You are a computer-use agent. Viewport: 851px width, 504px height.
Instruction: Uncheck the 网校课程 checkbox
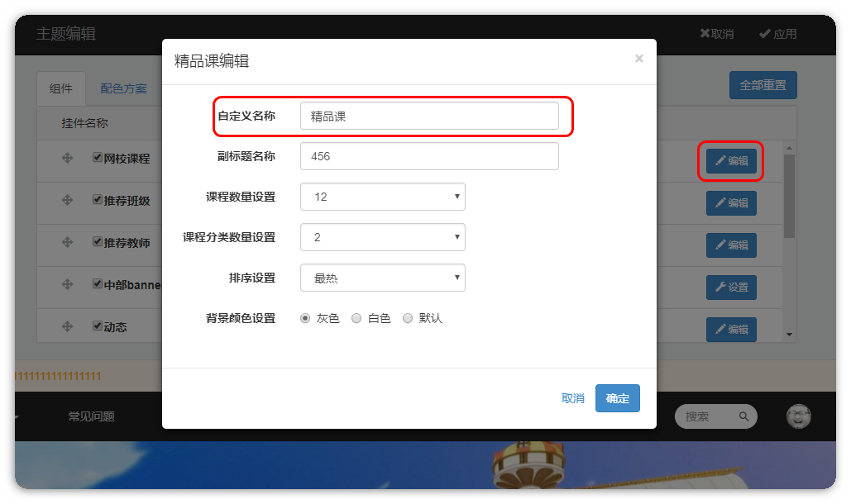click(x=98, y=157)
